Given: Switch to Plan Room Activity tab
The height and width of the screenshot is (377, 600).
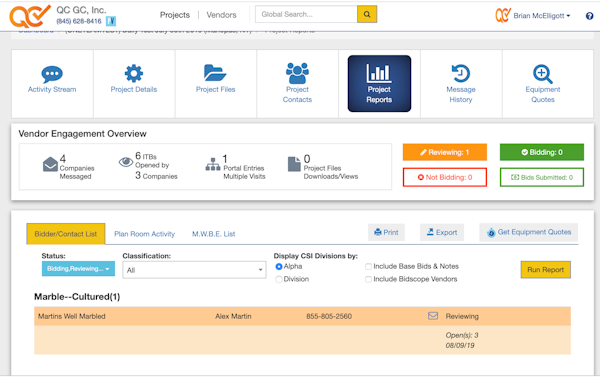Looking at the screenshot, I should [145, 234].
